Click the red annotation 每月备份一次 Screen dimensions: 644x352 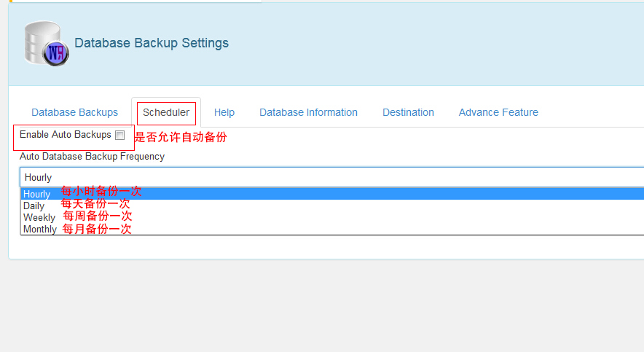coord(96,229)
